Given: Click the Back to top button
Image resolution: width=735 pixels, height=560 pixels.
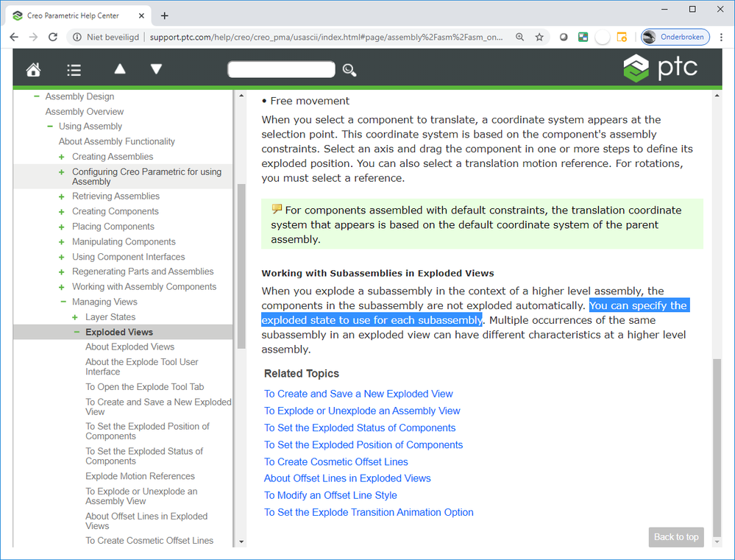Looking at the screenshot, I should click(675, 537).
